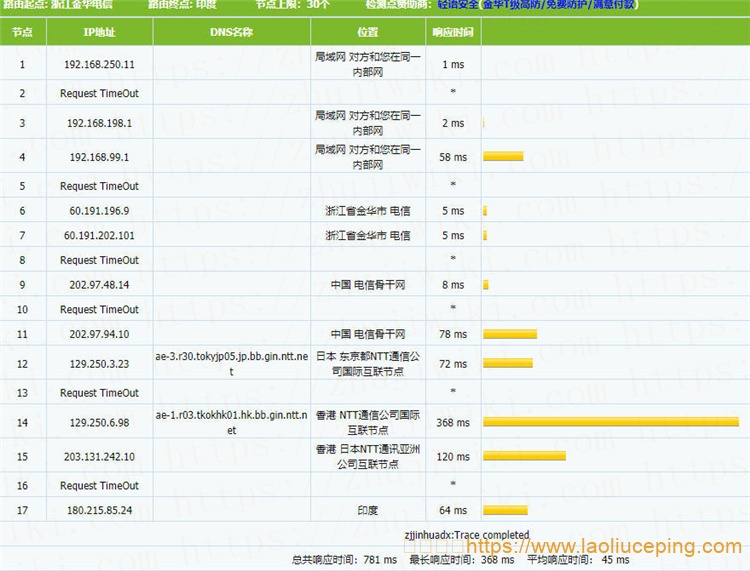Screen dimensions: 750x571
Task: Select the 最长响应时间 368 ms summary
Action: [462, 560]
